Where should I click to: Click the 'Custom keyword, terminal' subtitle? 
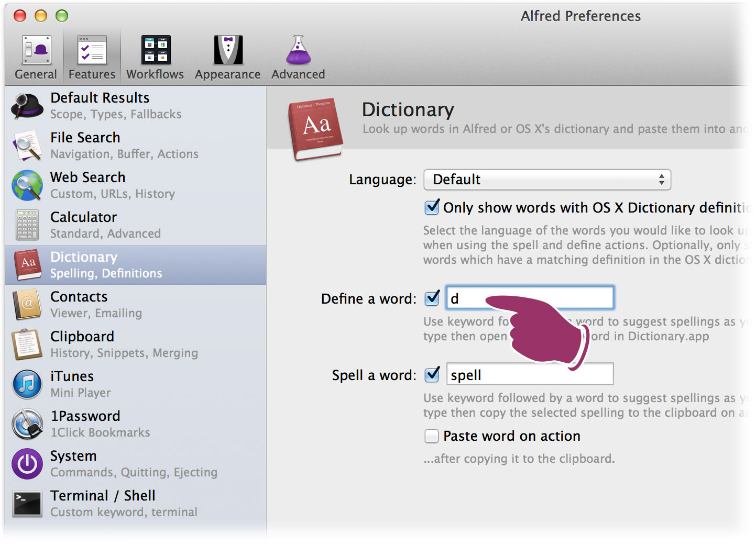[124, 512]
